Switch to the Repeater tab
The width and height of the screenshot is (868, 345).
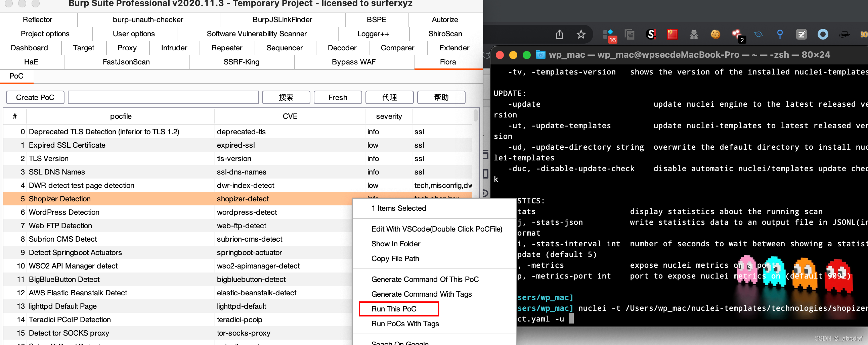point(227,48)
